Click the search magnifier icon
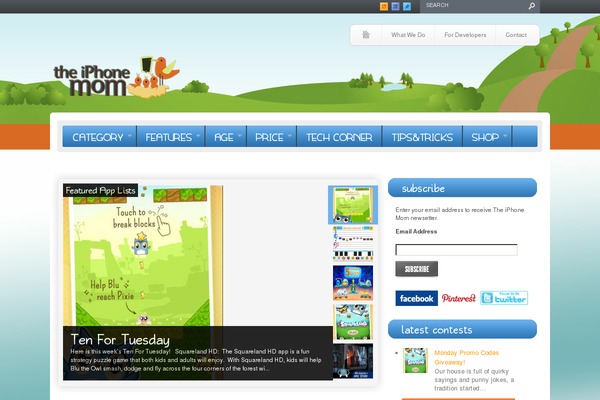Viewport: 600px width, 400px height. coord(532,6)
